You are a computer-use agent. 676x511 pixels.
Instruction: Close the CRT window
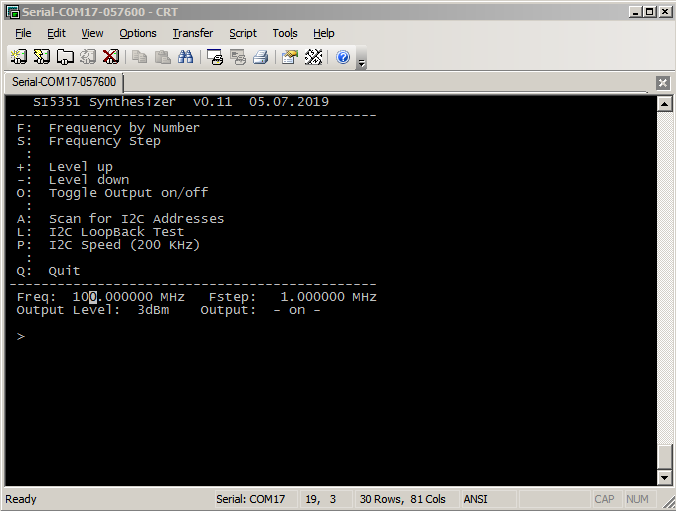pos(665,12)
